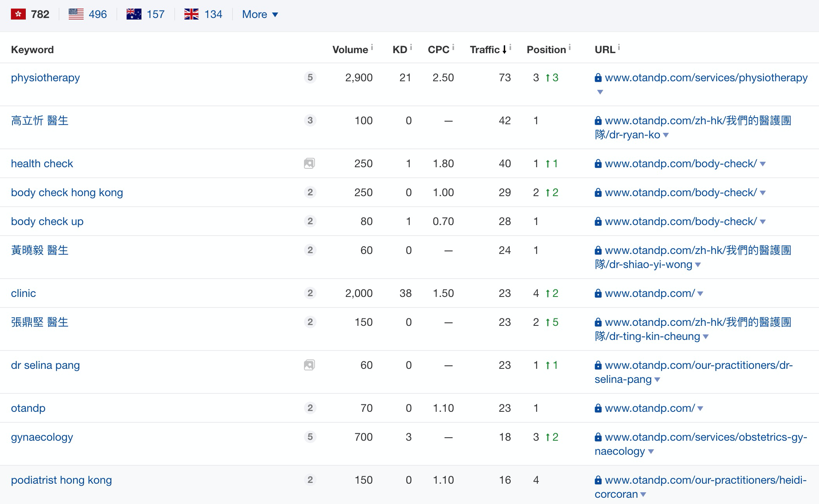This screenshot has width=819, height=504.
Task: Expand URL dropdown for dr-ryan-ko page
Action: point(666,135)
